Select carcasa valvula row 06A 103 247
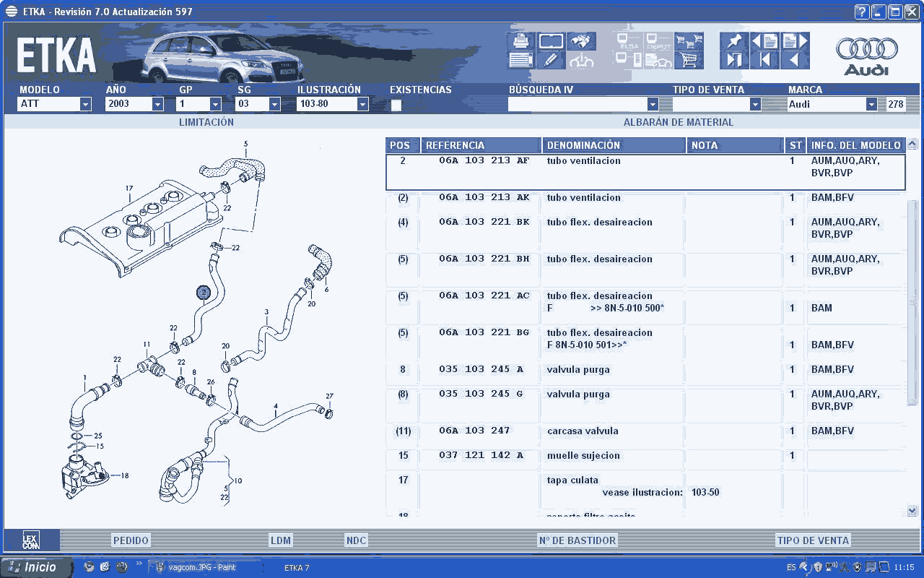This screenshot has height=578, width=924. click(646, 431)
